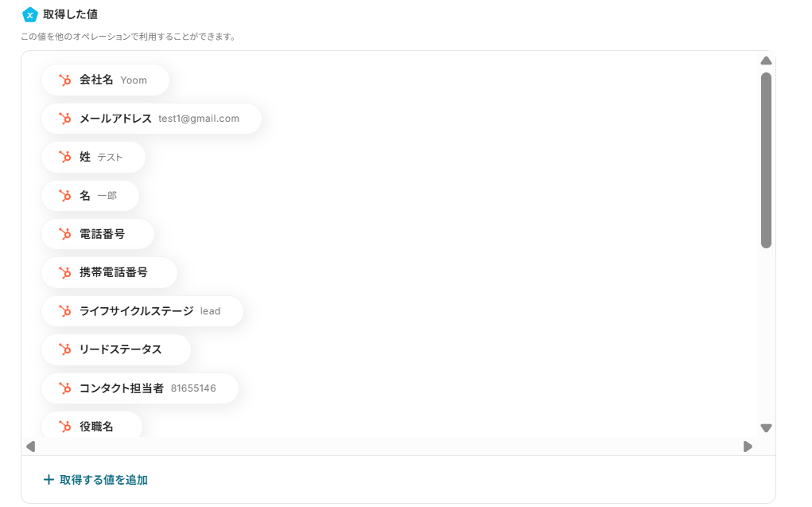Click the HubSpot icon beside 会社名

click(x=65, y=80)
